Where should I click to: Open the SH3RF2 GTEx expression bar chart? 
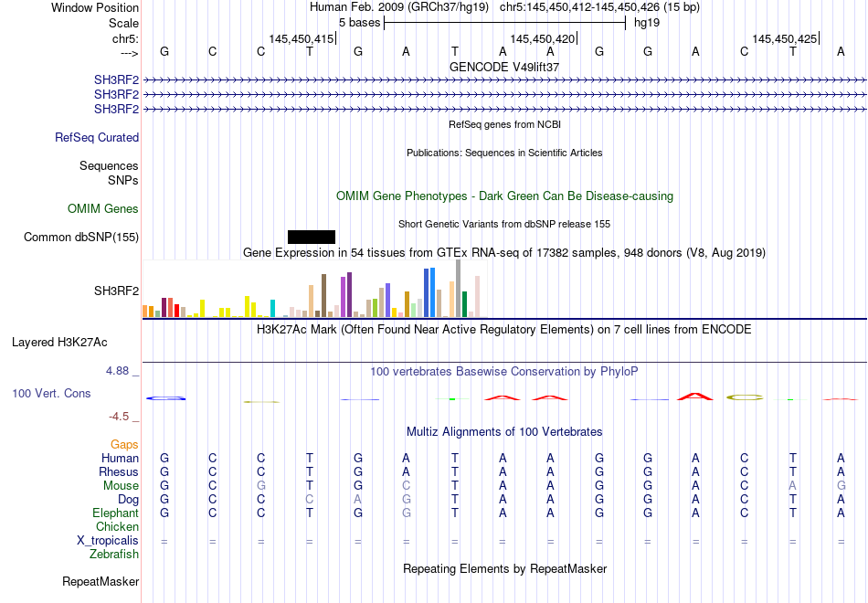click(314, 289)
